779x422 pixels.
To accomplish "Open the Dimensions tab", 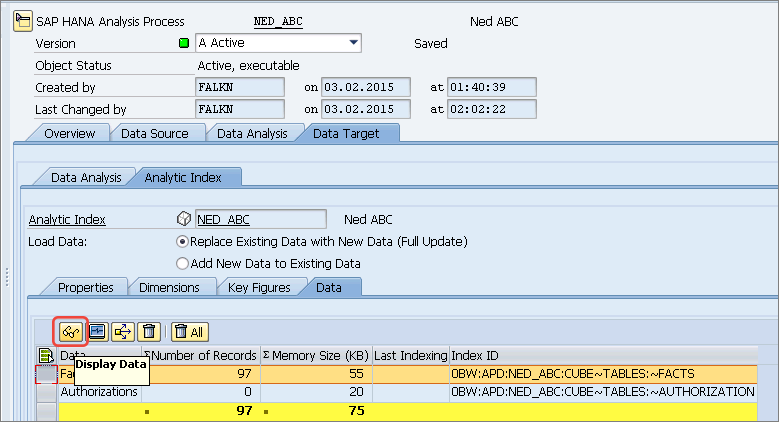I will click(169, 288).
